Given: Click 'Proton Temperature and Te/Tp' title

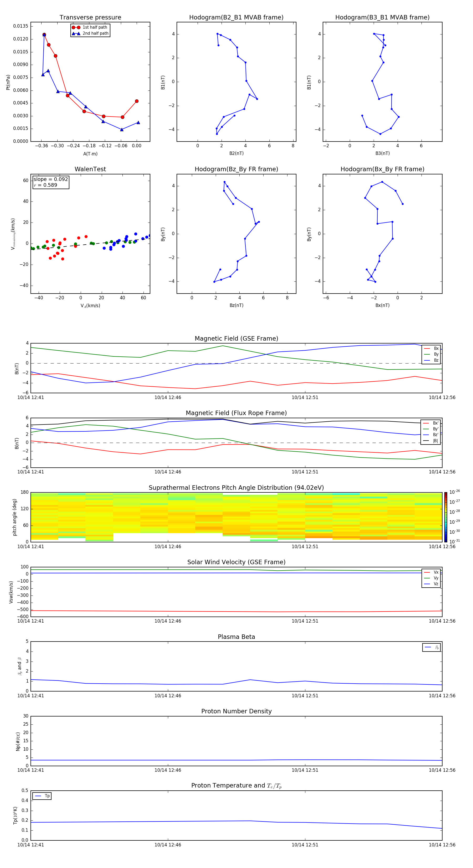Looking at the screenshot, I should pos(236,785).
